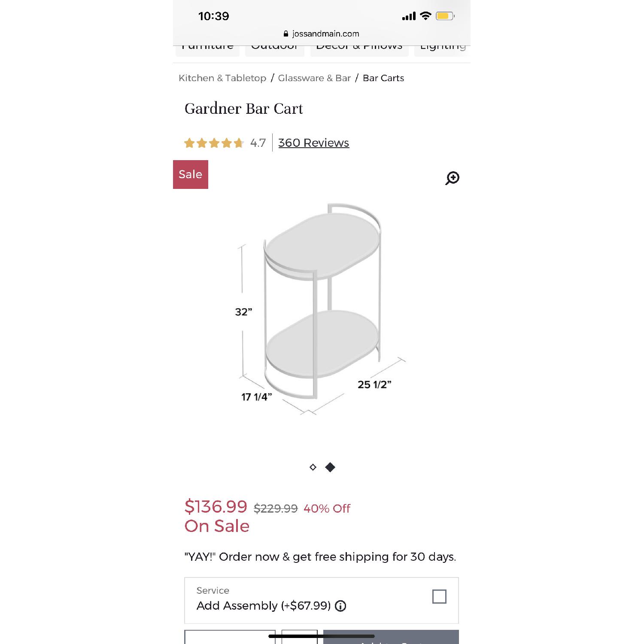644x644 pixels.
Task: Open the product image zoom magnifier
Action: point(452,178)
